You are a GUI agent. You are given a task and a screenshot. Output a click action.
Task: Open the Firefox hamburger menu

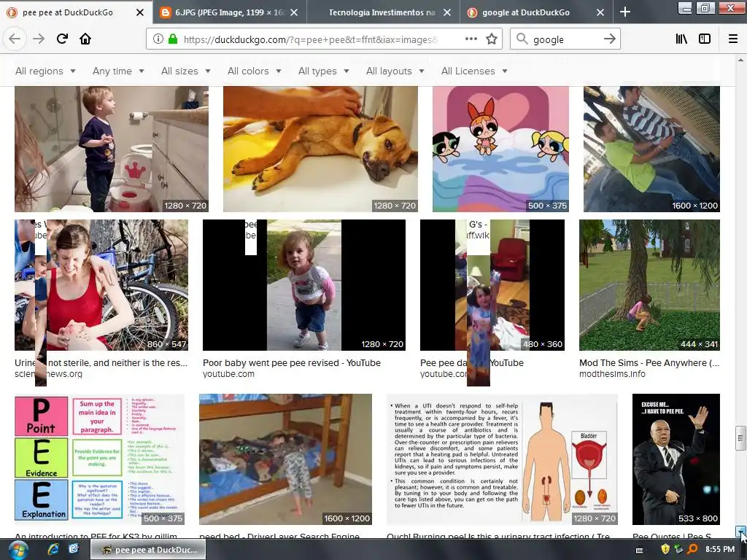tap(733, 39)
